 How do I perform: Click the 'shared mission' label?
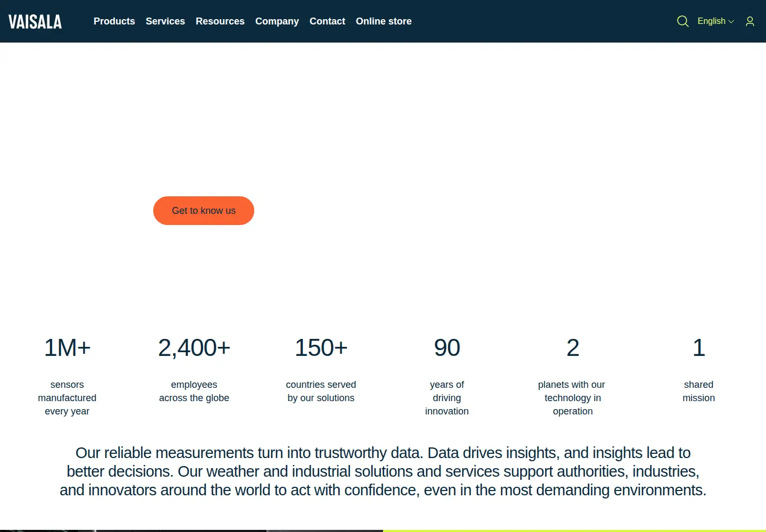pyautogui.click(x=699, y=391)
